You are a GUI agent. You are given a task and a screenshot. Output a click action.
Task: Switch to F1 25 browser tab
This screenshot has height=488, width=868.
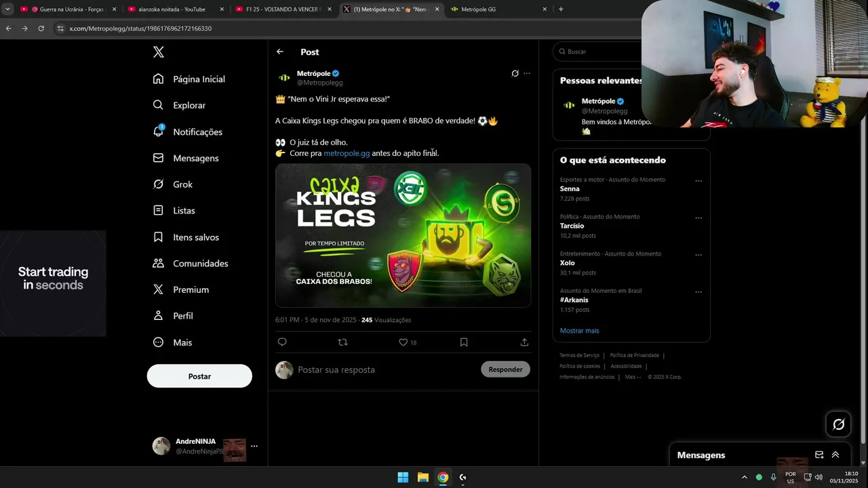pos(282,9)
